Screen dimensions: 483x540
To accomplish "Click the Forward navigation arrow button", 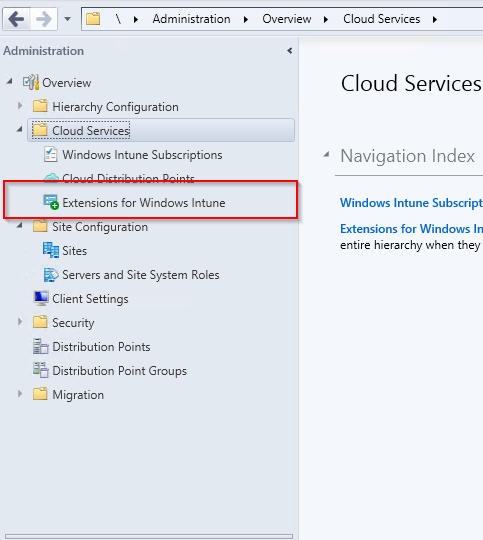I will point(43,19).
